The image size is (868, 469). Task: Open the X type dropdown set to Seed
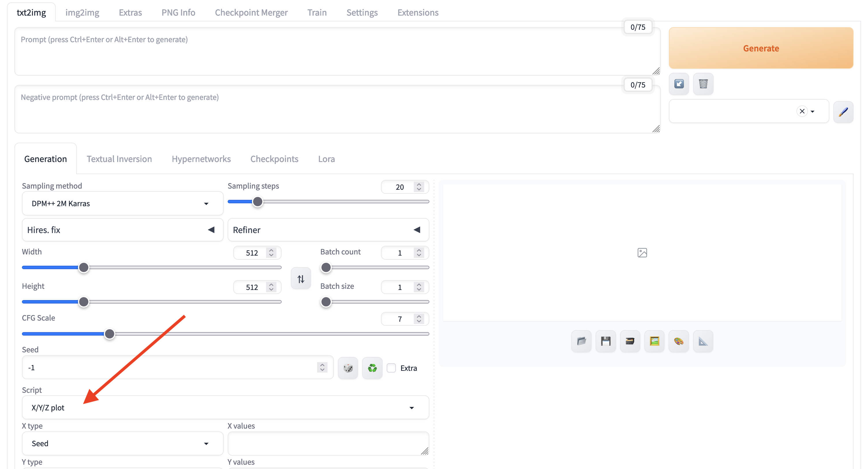click(123, 443)
